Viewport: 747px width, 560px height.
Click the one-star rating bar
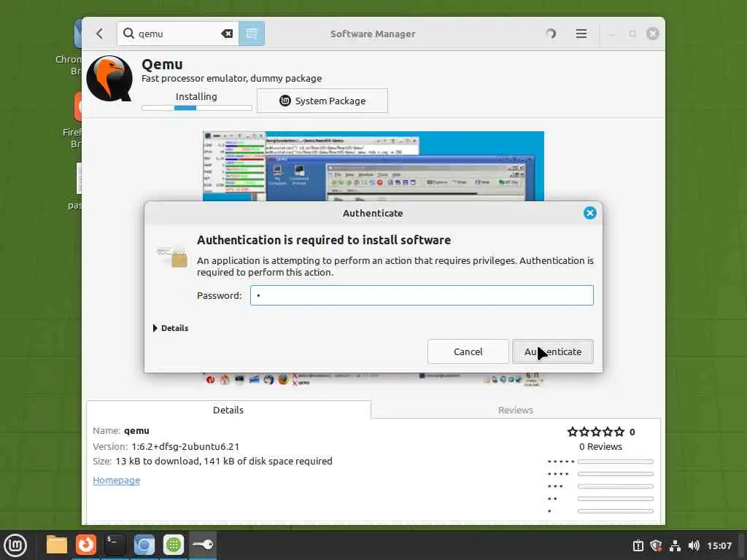click(x=616, y=511)
